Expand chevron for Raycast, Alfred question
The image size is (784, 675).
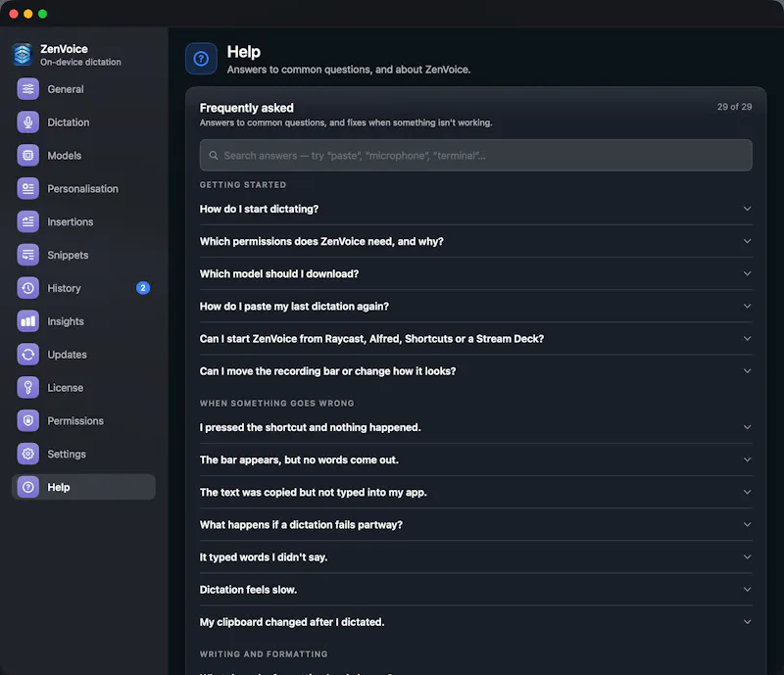click(x=747, y=339)
